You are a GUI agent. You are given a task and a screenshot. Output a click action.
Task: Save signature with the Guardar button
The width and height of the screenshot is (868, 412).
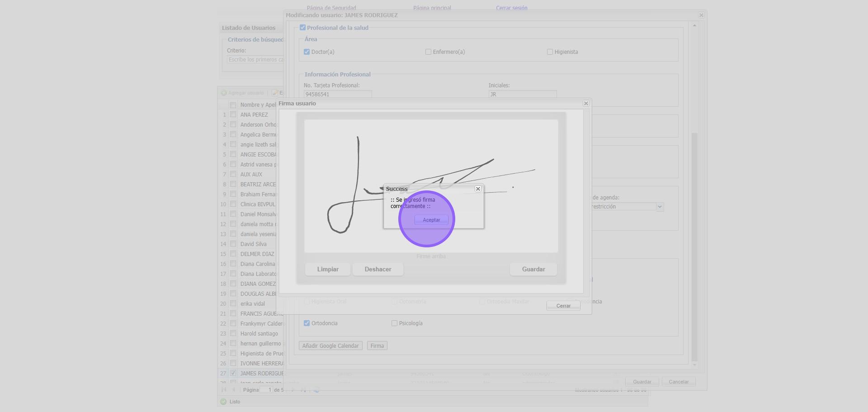[533, 270]
